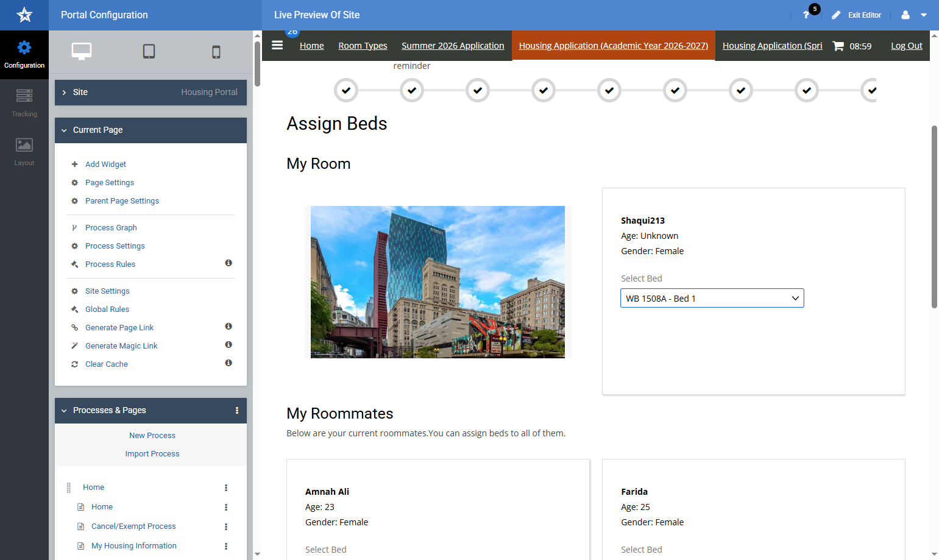Collapse the Current Page section
Screen dimensions: 939x560
pos(151,130)
